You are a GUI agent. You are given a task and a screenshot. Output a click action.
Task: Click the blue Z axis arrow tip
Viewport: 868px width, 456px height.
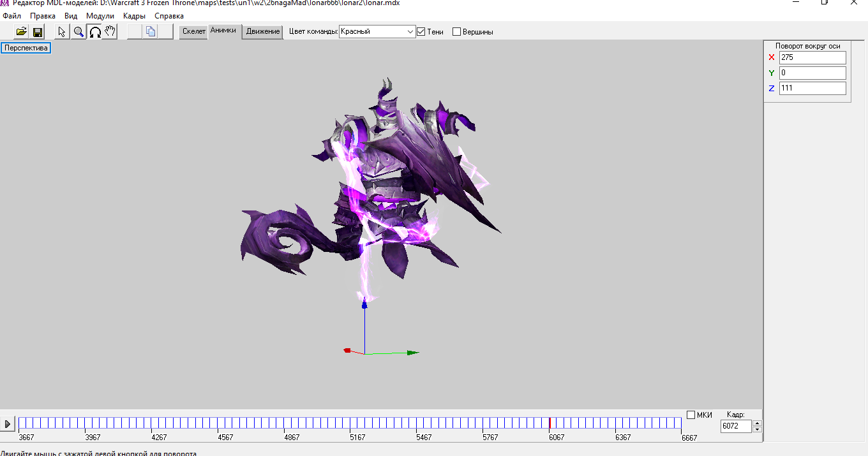point(364,304)
